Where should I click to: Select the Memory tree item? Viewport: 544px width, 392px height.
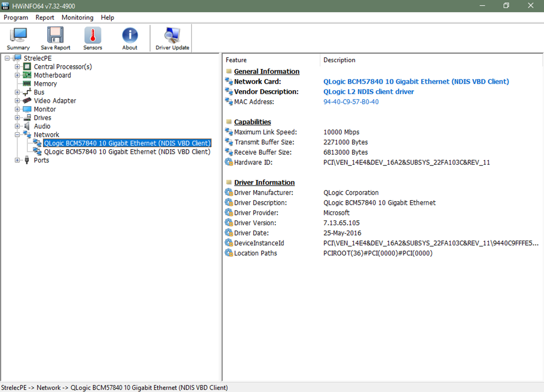pyautogui.click(x=45, y=84)
